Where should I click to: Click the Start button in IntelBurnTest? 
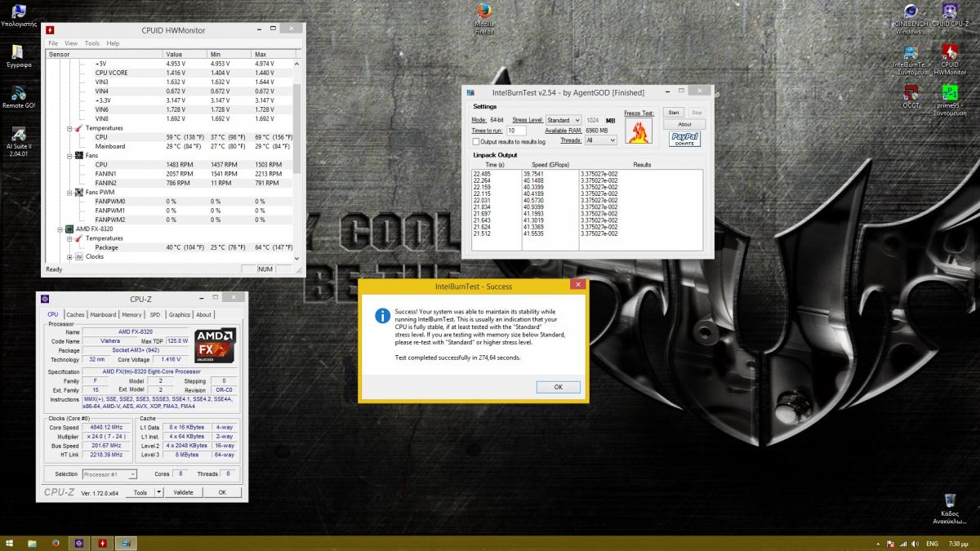[x=674, y=113]
